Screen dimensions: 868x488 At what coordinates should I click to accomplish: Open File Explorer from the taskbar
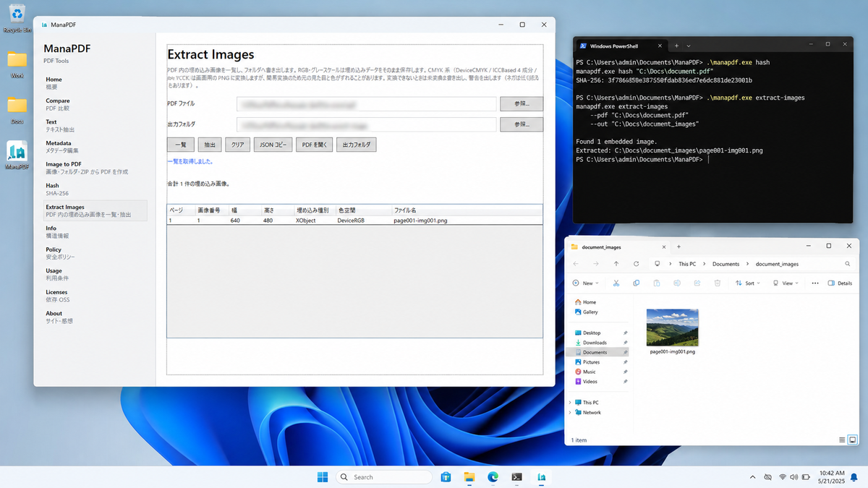pos(469,477)
